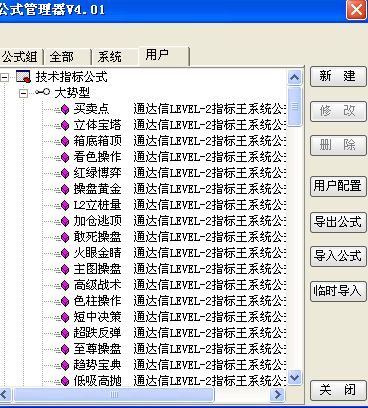
Task: Select the 超跌反弹 formula name
Action: 97,333
